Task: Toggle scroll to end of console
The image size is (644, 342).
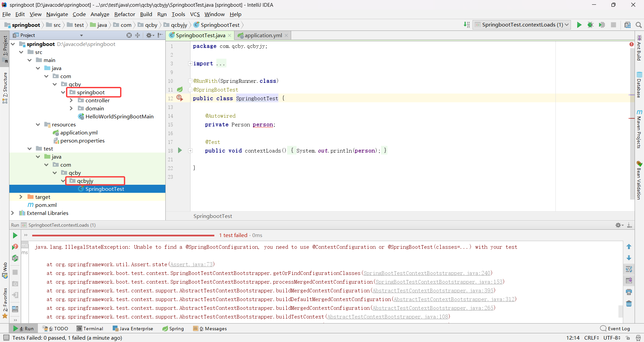Action: [x=629, y=280]
